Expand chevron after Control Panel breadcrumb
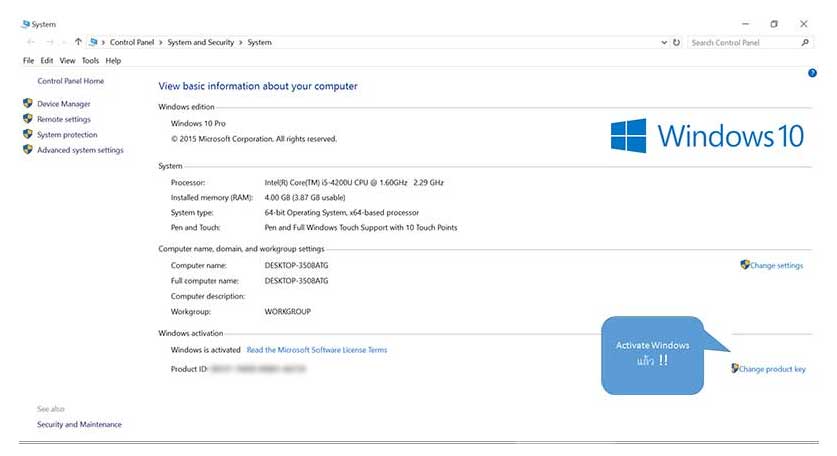 click(x=161, y=42)
